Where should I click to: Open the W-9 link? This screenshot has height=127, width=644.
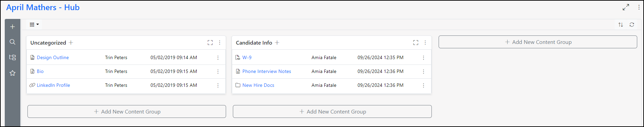[247, 57]
